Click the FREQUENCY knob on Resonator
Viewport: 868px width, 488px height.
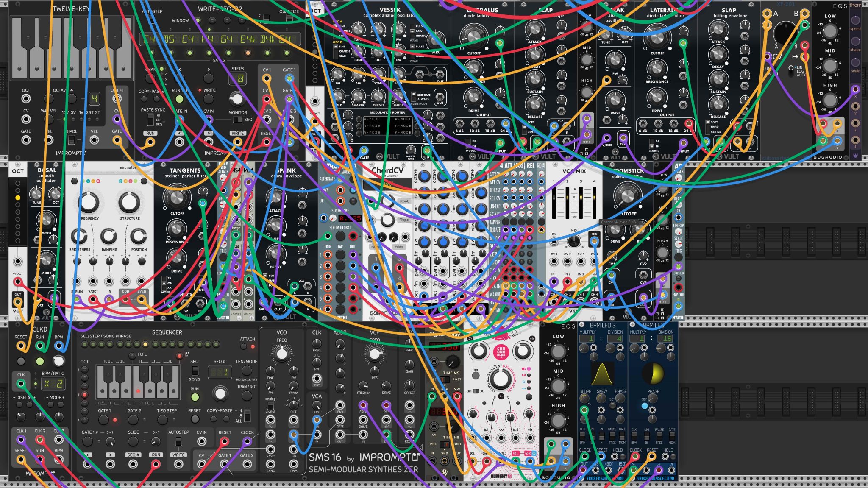point(88,203)
